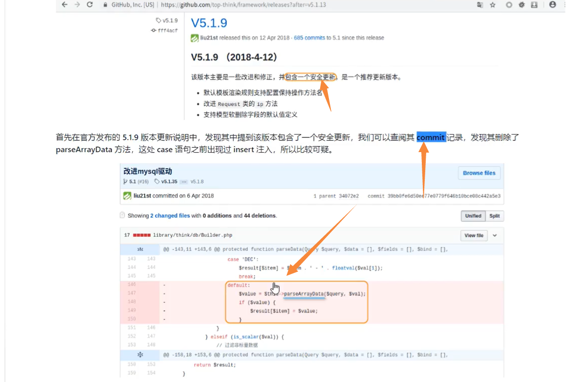Switch to Split diff view
The height and width of the screenshot is (382, 588).
(x=495, y=216)
